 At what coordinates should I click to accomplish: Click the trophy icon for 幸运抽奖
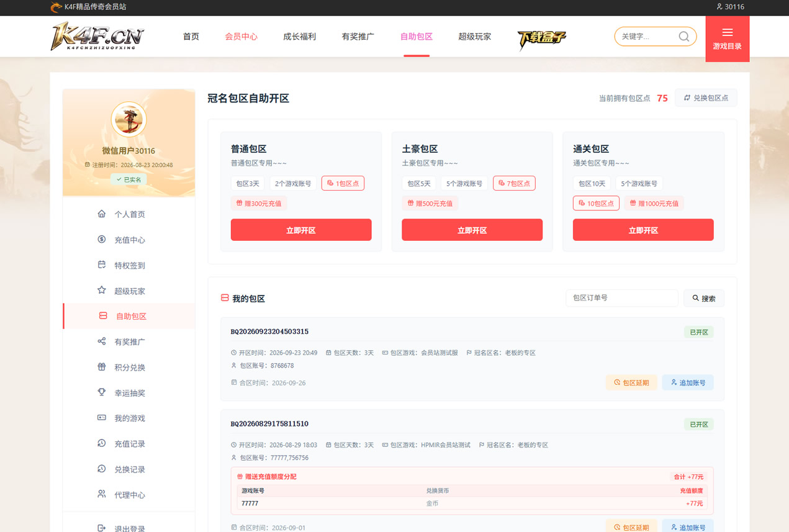[102, 392]
